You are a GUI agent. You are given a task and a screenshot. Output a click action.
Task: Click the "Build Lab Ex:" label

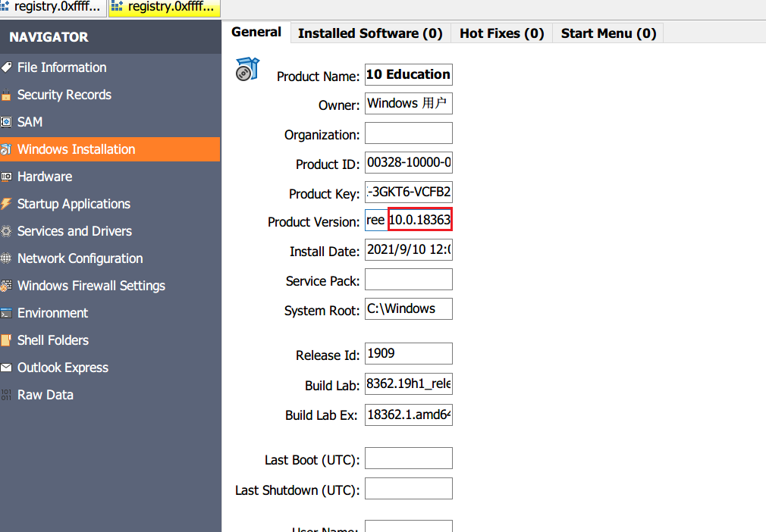tap(321, 415)
